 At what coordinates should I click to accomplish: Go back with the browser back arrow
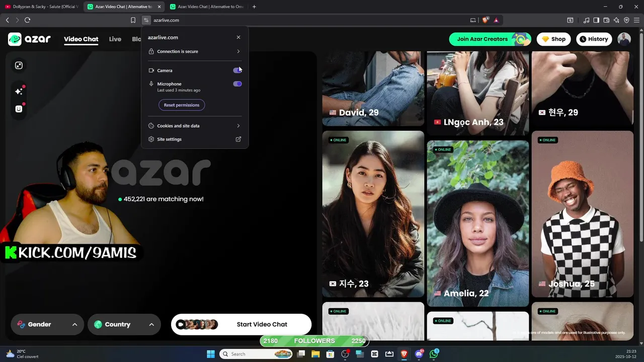pos(7,20)
